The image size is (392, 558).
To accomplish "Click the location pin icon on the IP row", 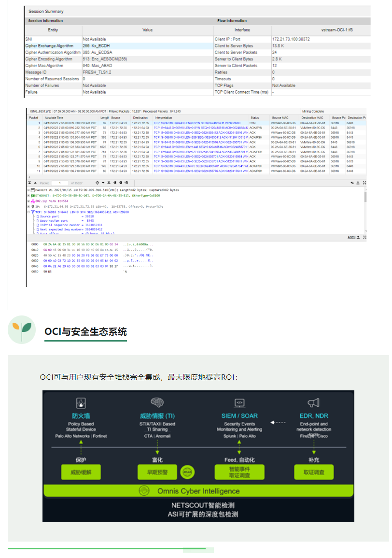I will [x=33, y=206].
